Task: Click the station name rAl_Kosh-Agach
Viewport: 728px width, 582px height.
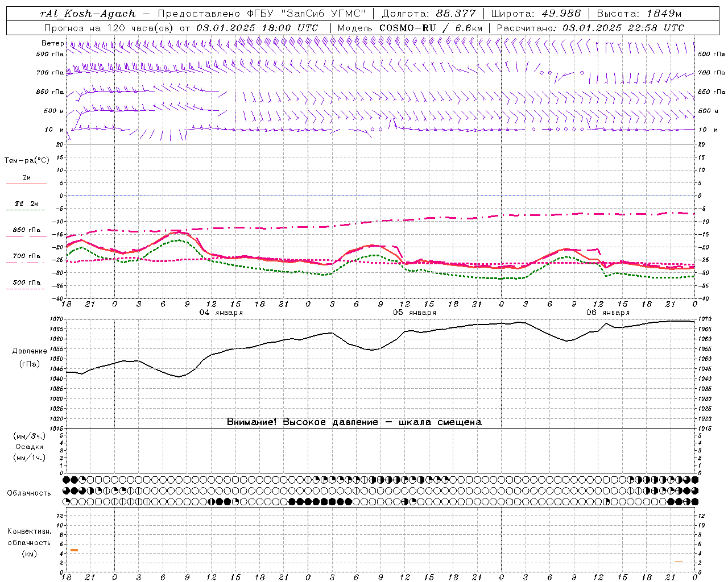Action: pos(88,14)
